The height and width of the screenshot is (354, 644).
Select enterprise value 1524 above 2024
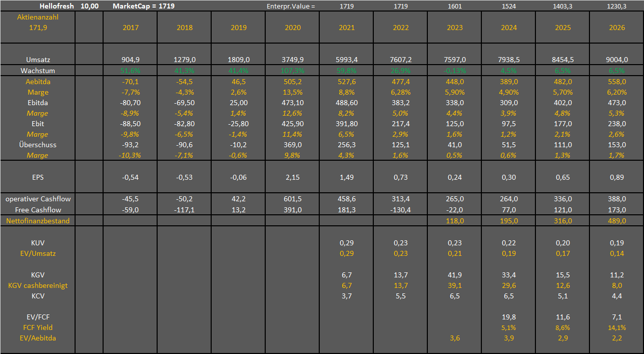coord(509,7)
